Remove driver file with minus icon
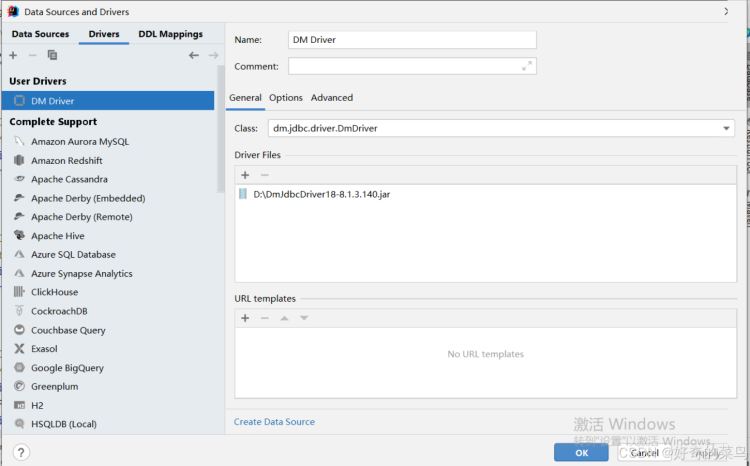 point(265,175)
